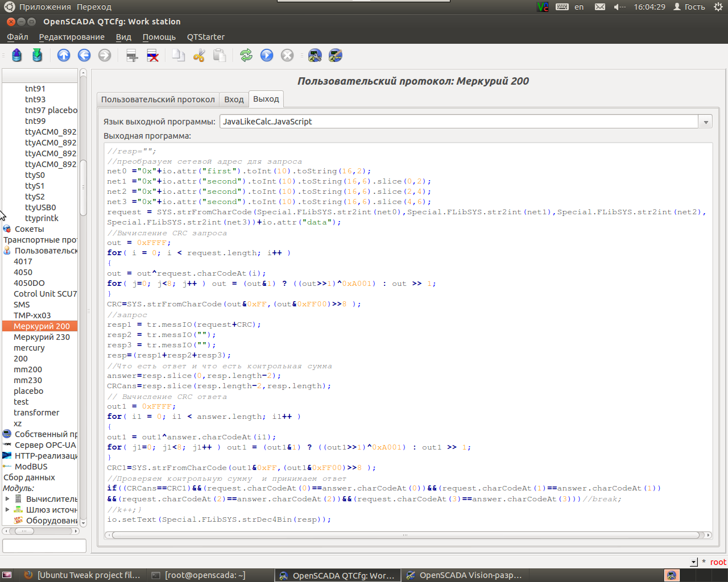Select Меркурий 230 in the tree
The height and width of the screenshot is (582, 728).
42,337
